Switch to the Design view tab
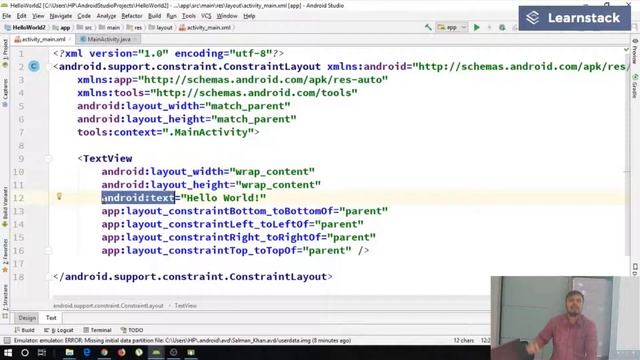This screenshot has width=640, height=360. 27,318
